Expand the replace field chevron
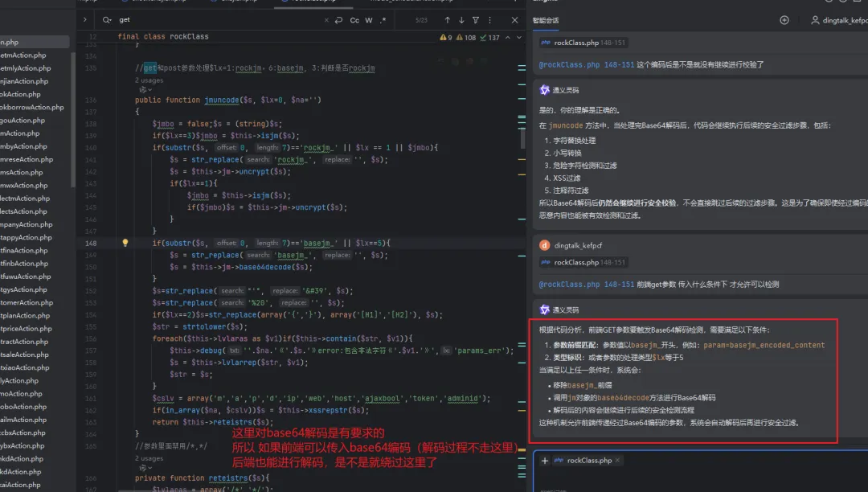 84,20
